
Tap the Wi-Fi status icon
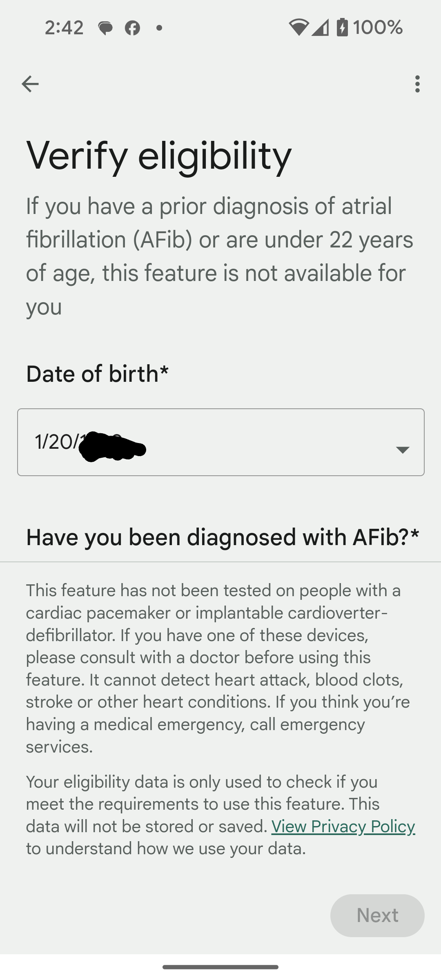(298, 27)
